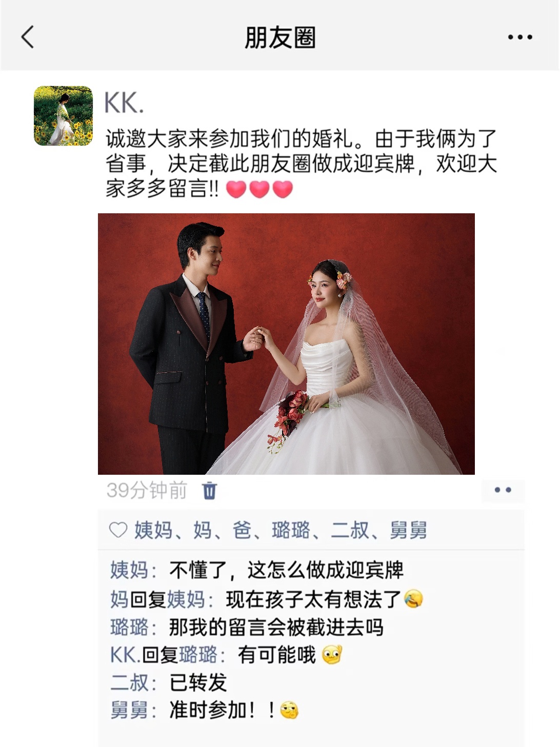Select 二叔 in the likes list
The height and width of the screenshot is (747, 560).
(350, 530)
